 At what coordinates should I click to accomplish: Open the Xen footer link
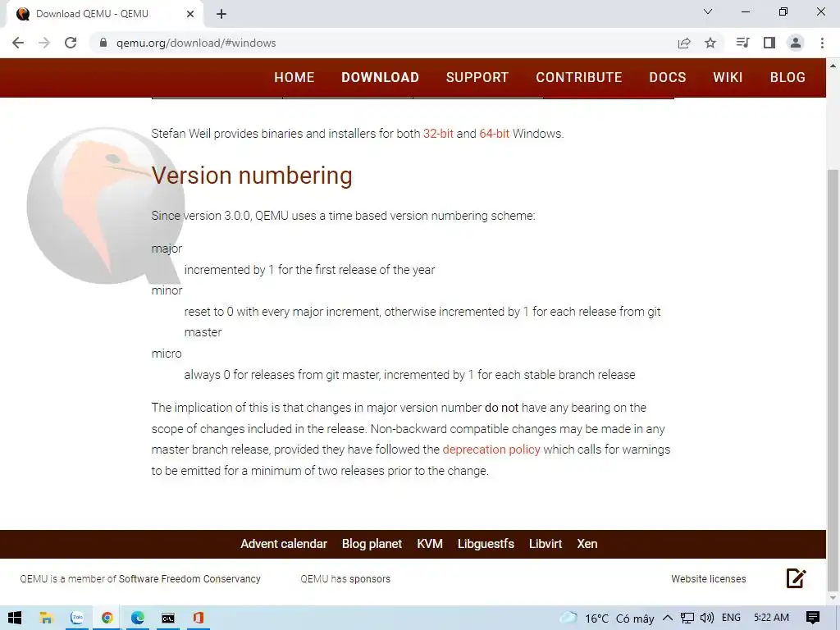tap(587, 544)
